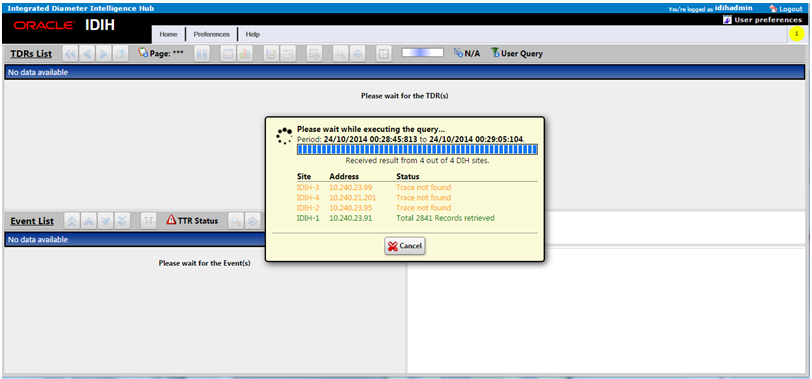Click the IDIH-3 site row
Image resolution: width=812 pixels, height=379 pixels.
click(417, 187)
